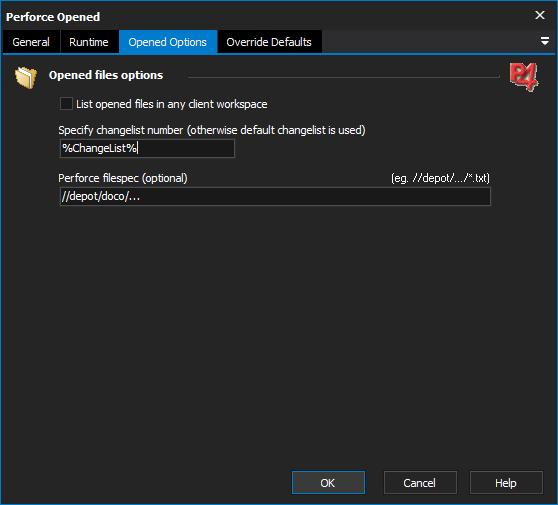Click the changelist number input field
Screen dimensions: 558x505
147,148
